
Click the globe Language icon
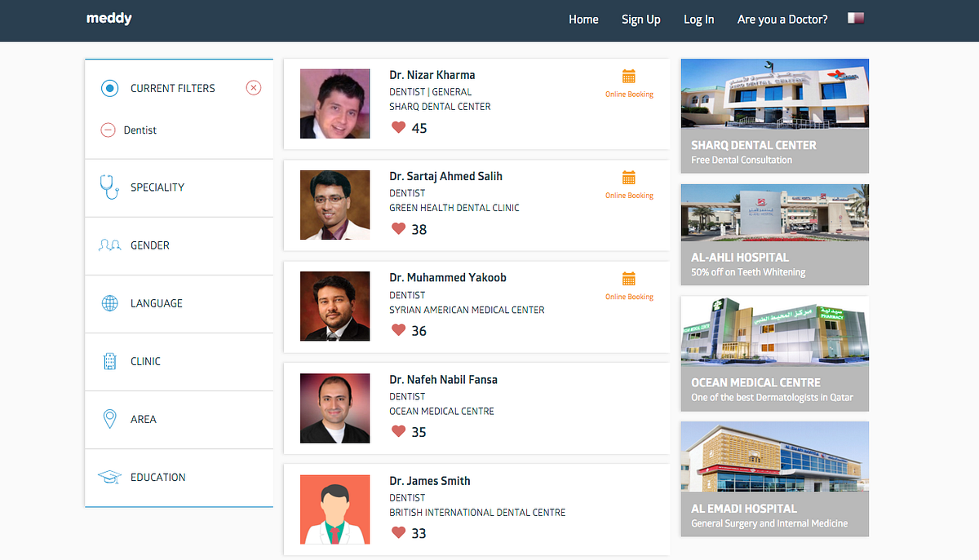click(109, 303)
